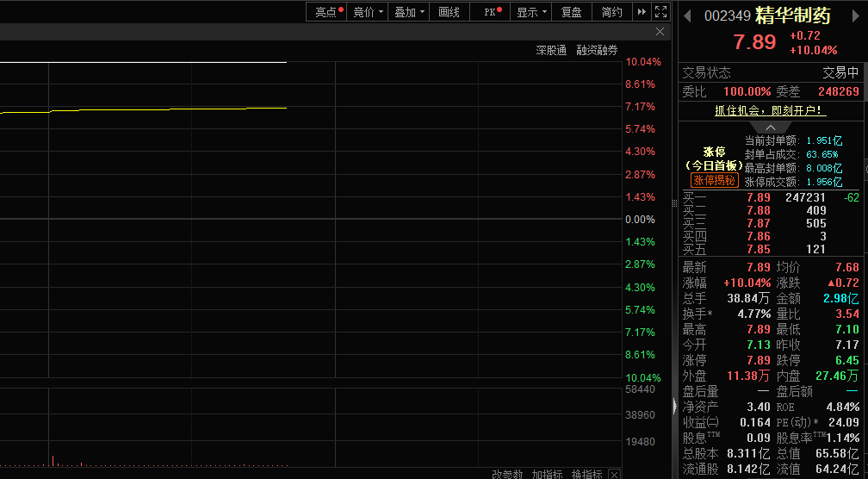
Task: Click 量比 value 3.54
Action: (847, 314)
